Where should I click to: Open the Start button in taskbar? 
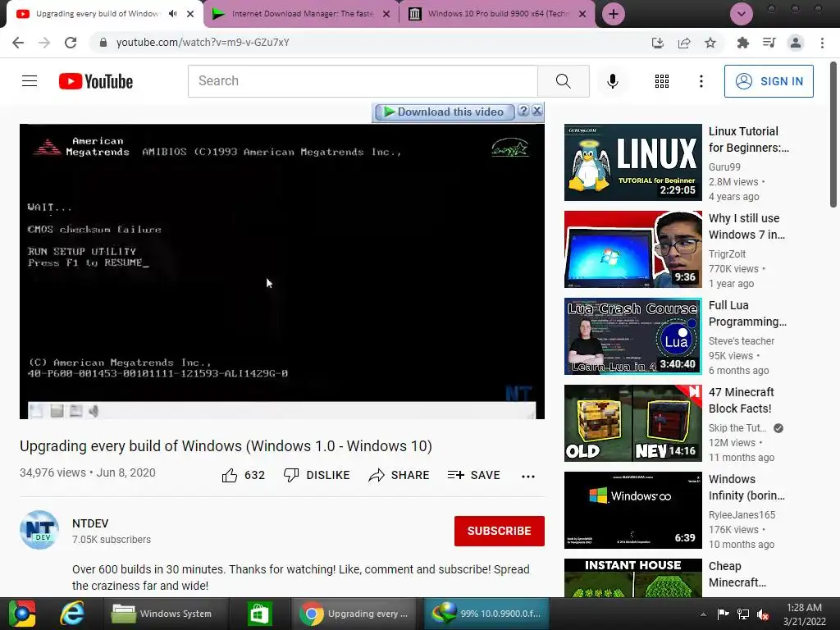(x=21, y=614)
